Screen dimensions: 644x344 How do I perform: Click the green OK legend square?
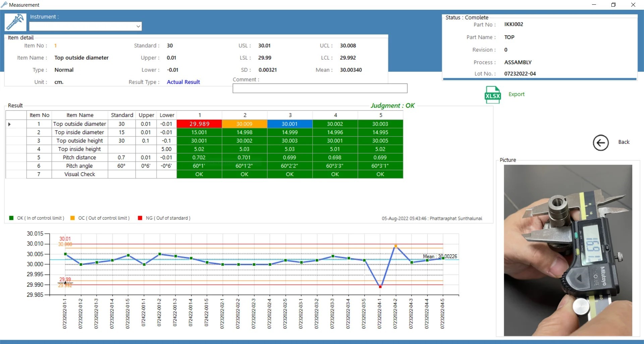point(11,218)
